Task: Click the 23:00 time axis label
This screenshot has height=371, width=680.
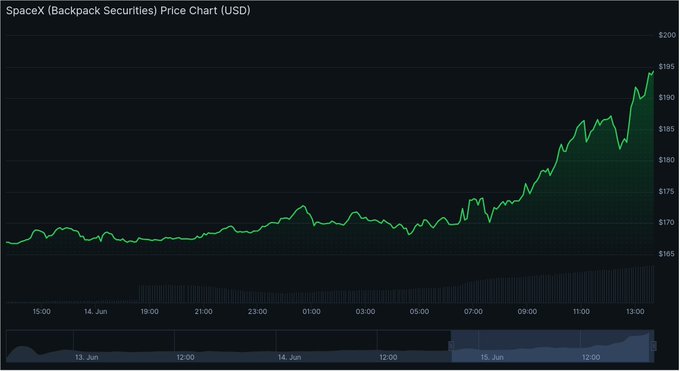Action: [257, 312]
